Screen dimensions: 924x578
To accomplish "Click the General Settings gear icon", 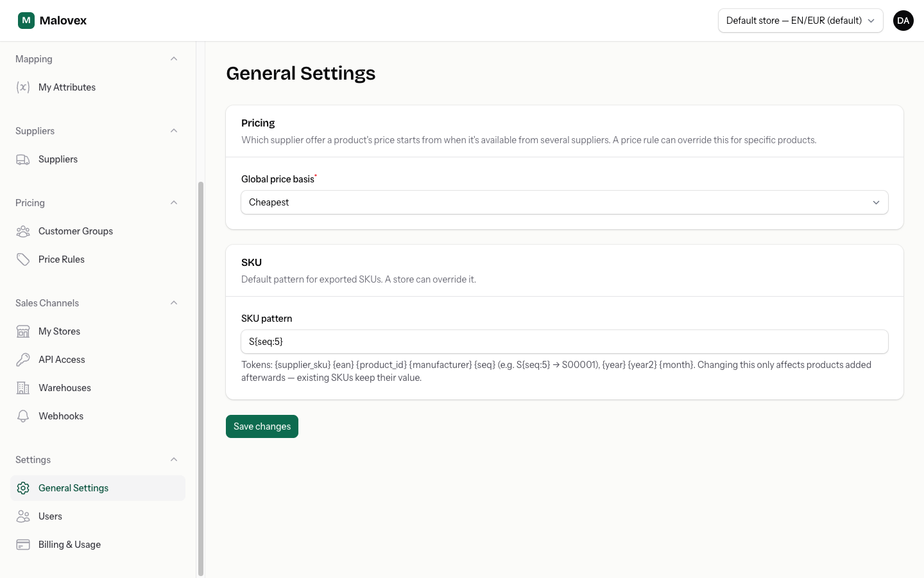I will pyautogui.click(x=23, y=488).
